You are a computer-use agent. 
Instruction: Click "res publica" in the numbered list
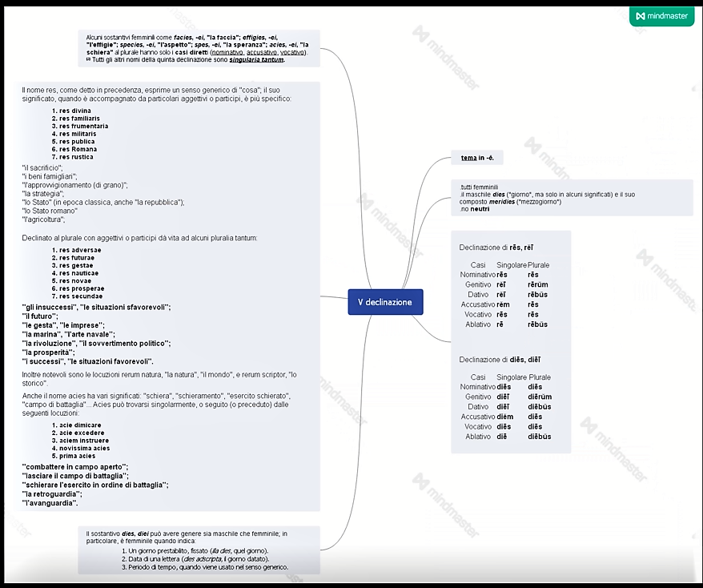pyautogui.click(x=77, y=141)
